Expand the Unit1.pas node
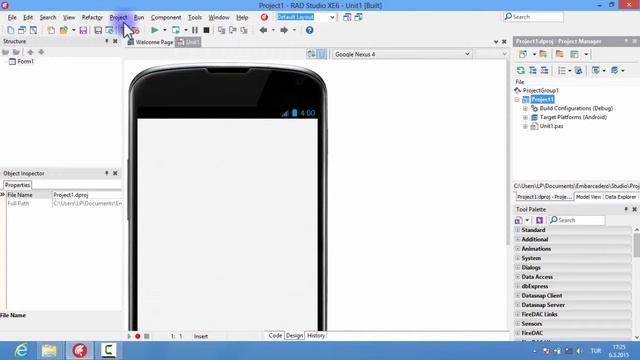Viewport: 640px width, 360px height. [525, 127]
